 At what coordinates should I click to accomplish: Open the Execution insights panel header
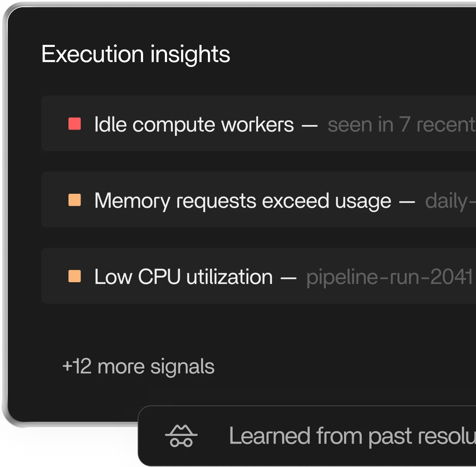(136, 54)
